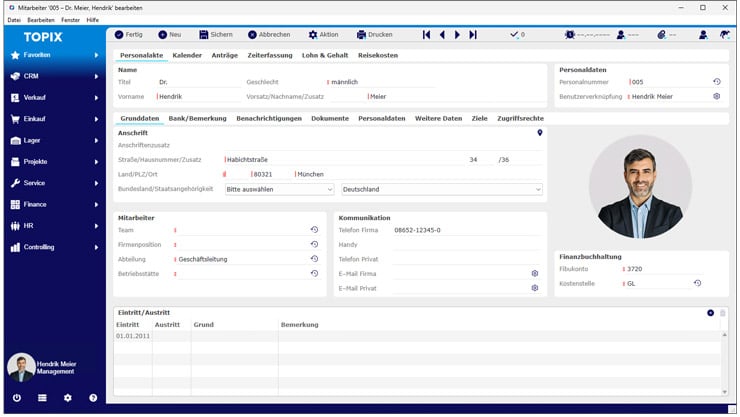This screenshot has width=740, height=417.
Task: Click gear icon next to E-Mail Firma
Action: tap(535, 273)
